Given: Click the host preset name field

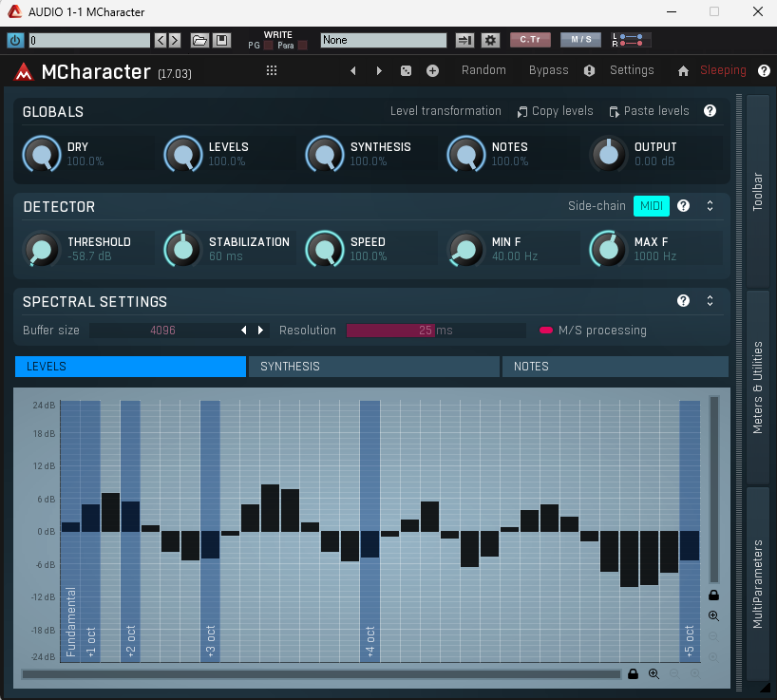Looking at the screenshot, I should [x=89, y=40].
